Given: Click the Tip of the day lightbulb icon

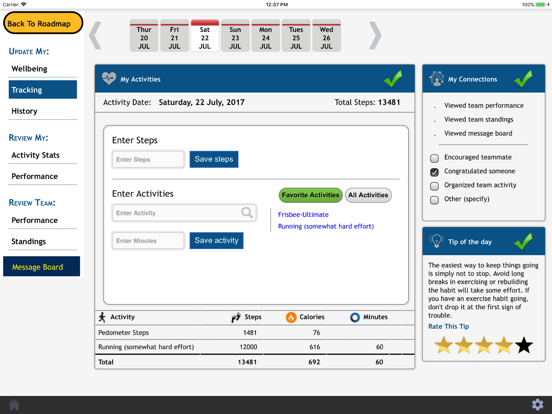Looking at the screenshot, I should point(437,241).
